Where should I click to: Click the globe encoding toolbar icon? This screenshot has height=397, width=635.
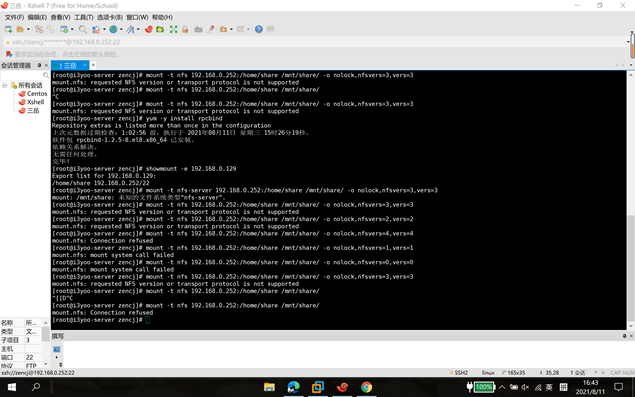coord(113,29)
